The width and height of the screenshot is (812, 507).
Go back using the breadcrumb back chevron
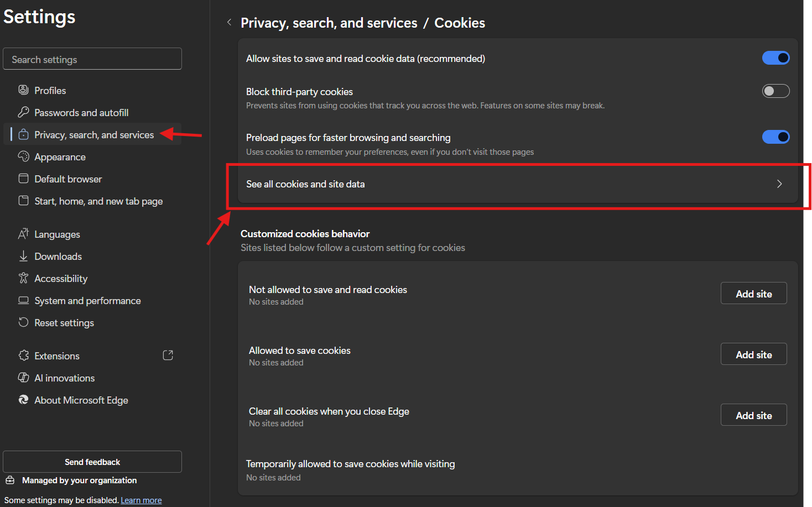click(x=229, y=23)
